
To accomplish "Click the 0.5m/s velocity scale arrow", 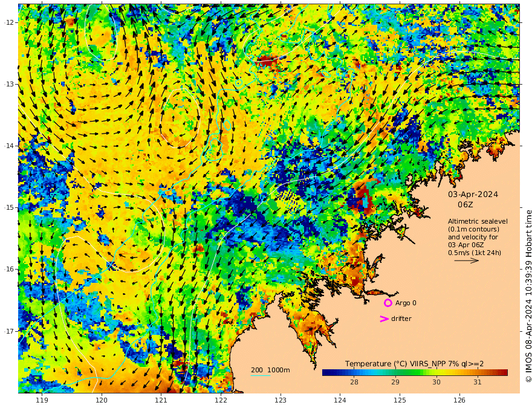I will click(467, 261).
